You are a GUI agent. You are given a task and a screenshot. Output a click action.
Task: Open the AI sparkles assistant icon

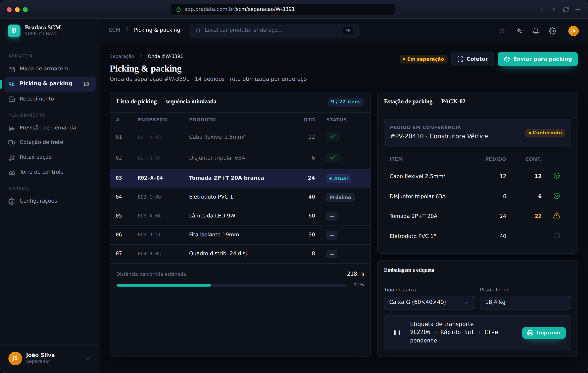click(519, 31)
